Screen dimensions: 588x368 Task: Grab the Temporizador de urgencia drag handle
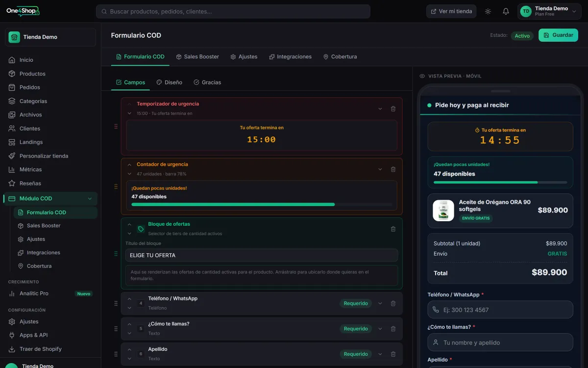pyautogui.click(x=116, y=127)
